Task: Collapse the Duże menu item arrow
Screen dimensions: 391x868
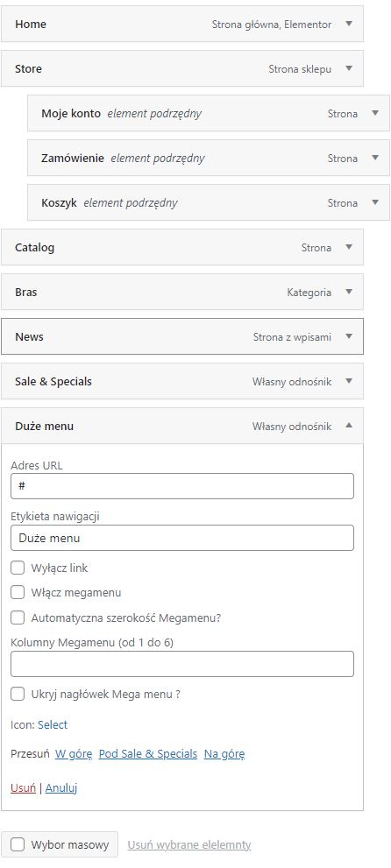Action: tap(348, 426)
